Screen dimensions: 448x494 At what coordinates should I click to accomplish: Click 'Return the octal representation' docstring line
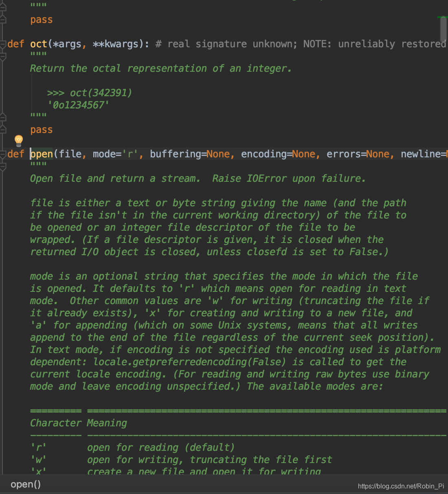pyautogui.click(x=161, y=68)
